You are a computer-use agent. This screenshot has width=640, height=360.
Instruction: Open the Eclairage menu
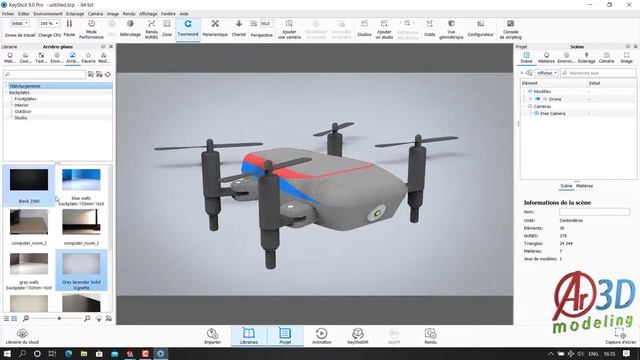coord(75,13)
